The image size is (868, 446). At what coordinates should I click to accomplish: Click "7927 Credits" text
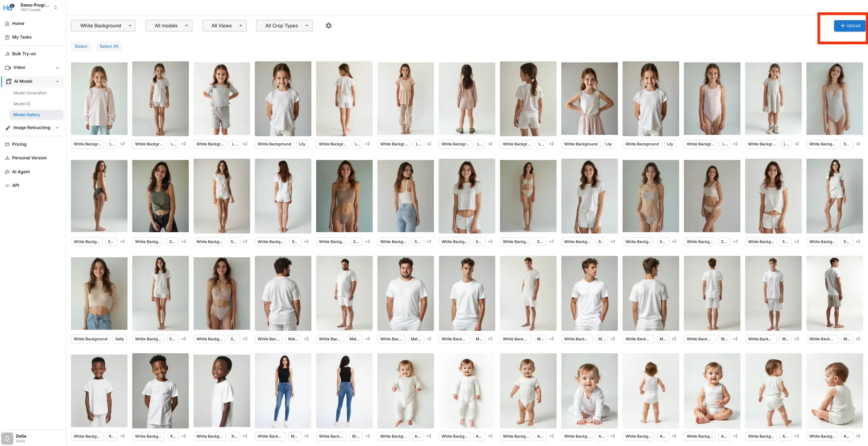point(30,10)
